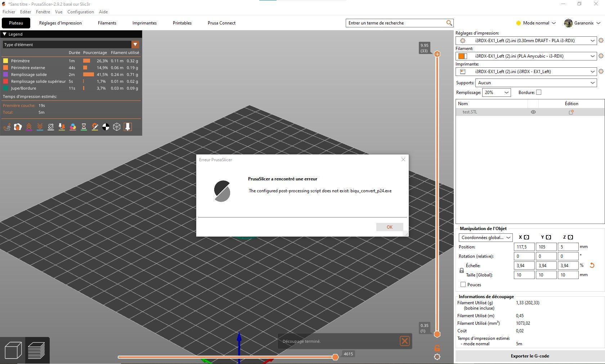Click Position X field with 117,5
Screen dimensions: 605x364
coord(524,247)
